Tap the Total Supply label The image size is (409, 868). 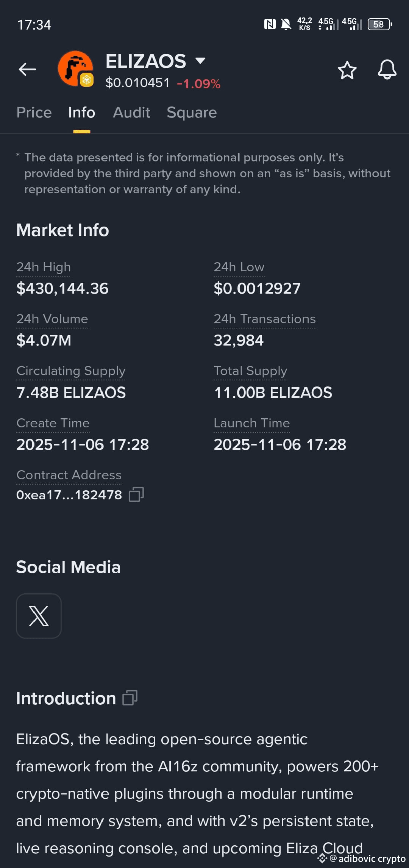(x=251, y=371)
